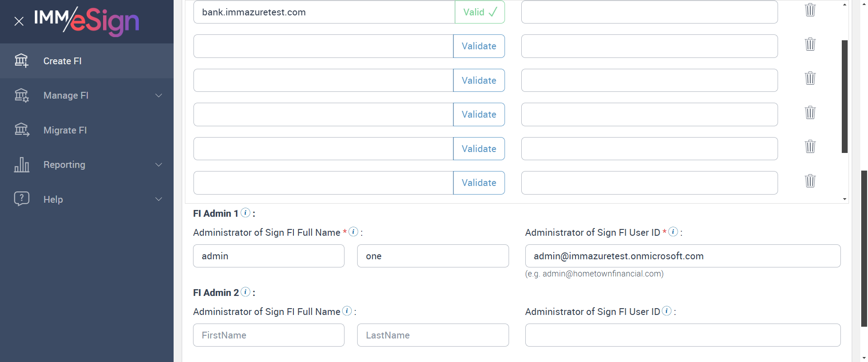Expand the Reporting menu chevron

point(159,165)
